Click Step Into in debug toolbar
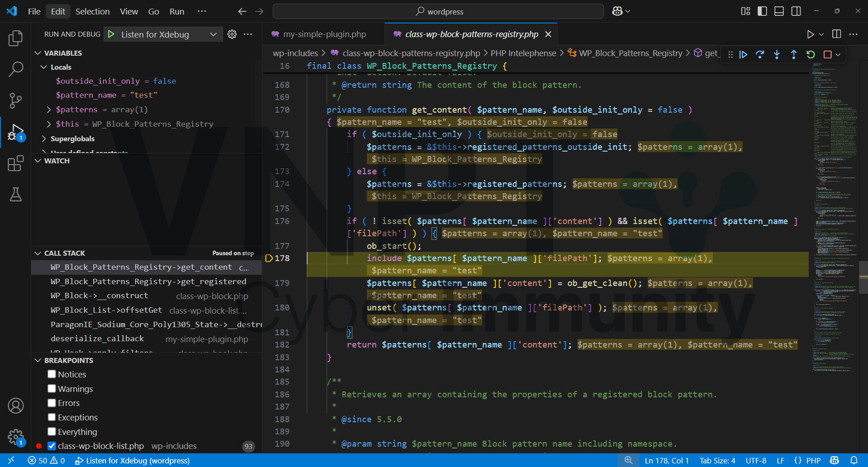The height and width of the screenshot is (467, 868). click(777, 54)
